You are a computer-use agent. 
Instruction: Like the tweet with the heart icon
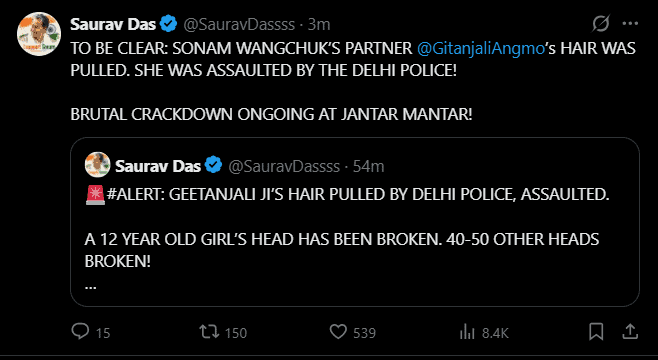pyautogui.click(x=338, y=332)
